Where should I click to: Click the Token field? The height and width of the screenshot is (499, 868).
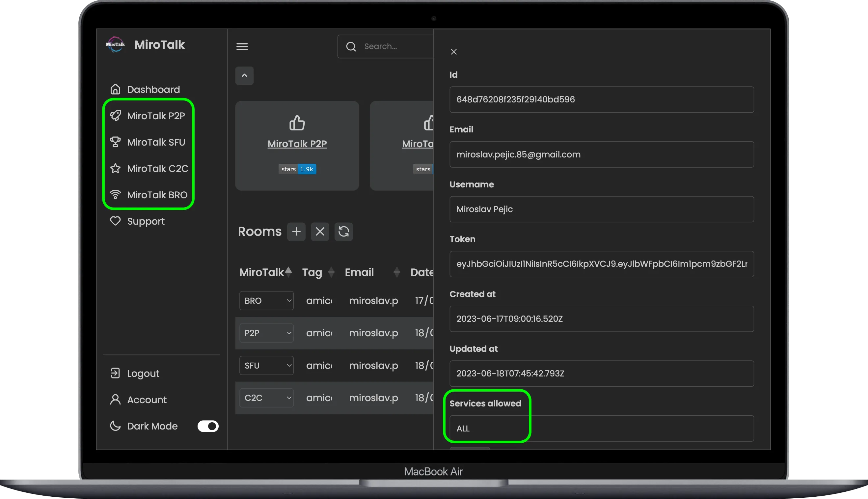[x=602, y=264]
